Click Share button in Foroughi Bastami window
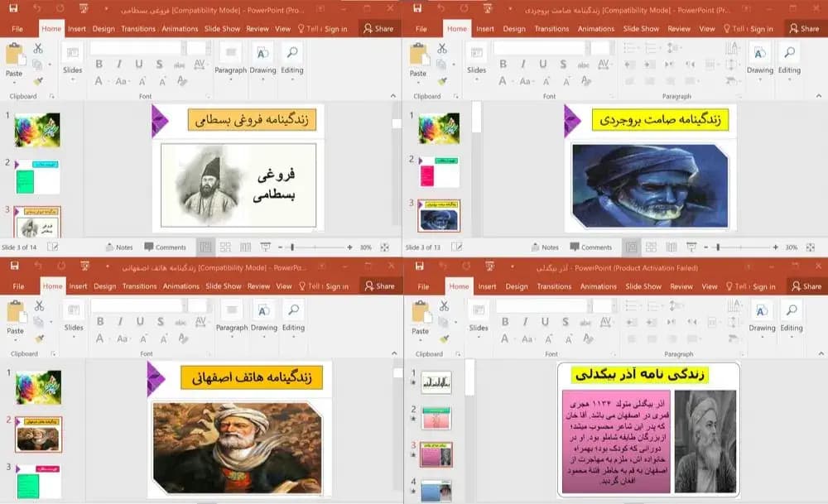This screenshot has height=504, width=828. click(x=378, y=28)
